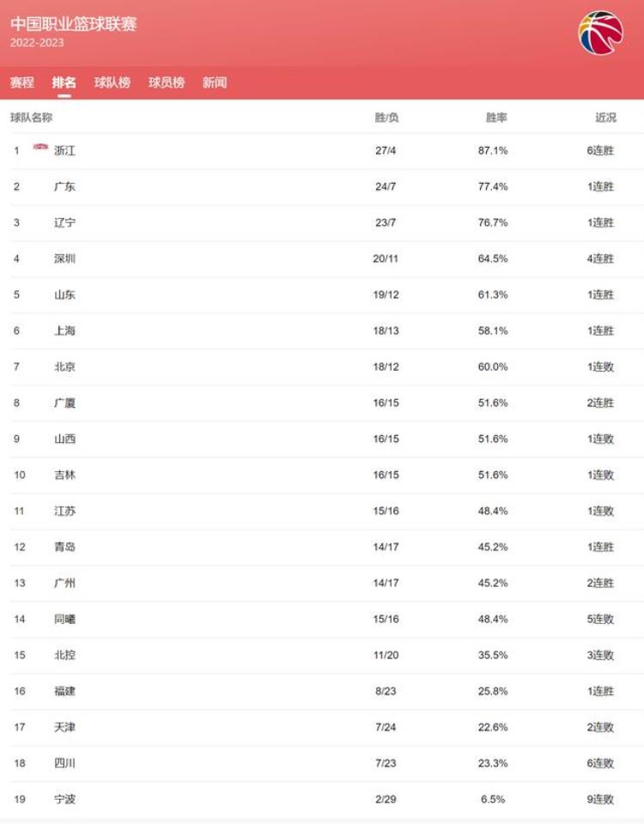Image resolution: width=644 pixels, height=824 pixels.
Task: Click the 深圳 team name
Action: click(x=64, y=258)
